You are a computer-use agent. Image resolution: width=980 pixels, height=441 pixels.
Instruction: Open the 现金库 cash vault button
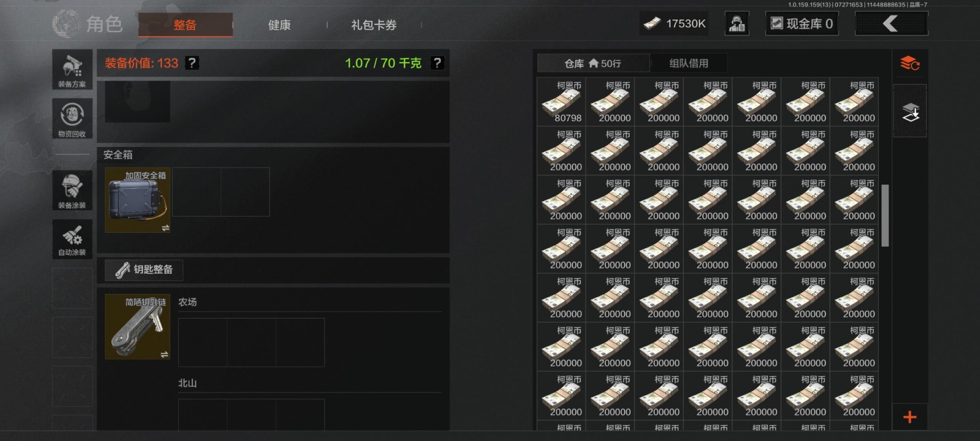pos(802,23)
